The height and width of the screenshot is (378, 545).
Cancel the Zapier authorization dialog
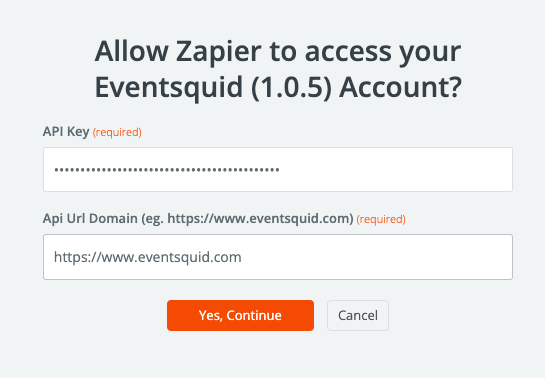358,315
